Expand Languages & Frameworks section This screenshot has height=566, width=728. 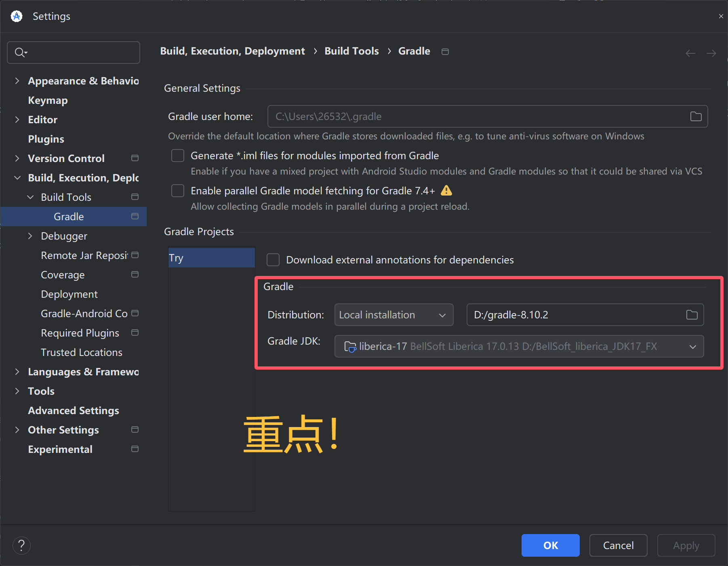click(17, 372)
